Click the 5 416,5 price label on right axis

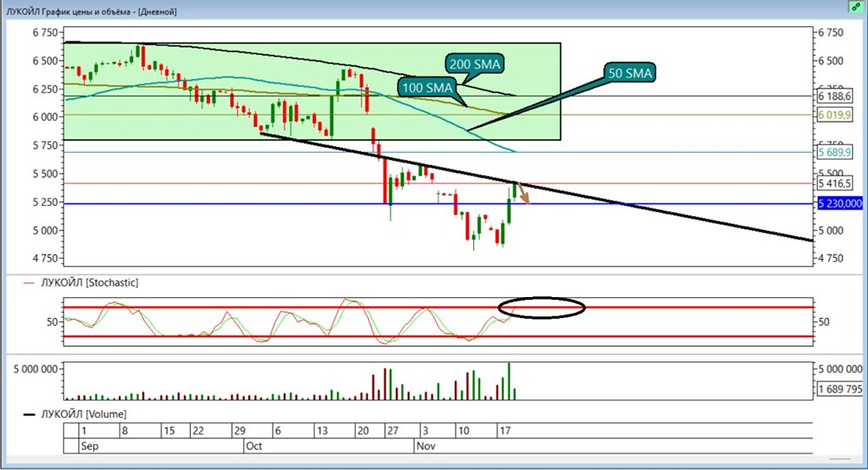pos(835,183)
